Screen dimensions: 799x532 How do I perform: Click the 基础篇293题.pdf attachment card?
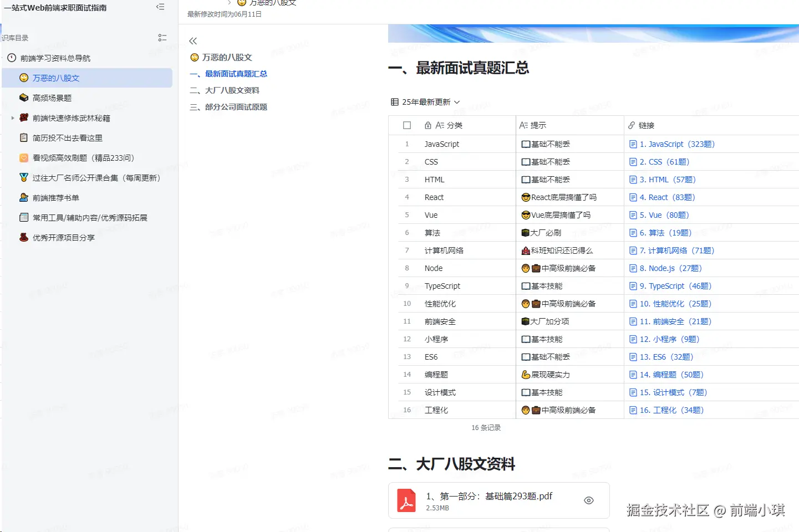(x=498, y=500)
